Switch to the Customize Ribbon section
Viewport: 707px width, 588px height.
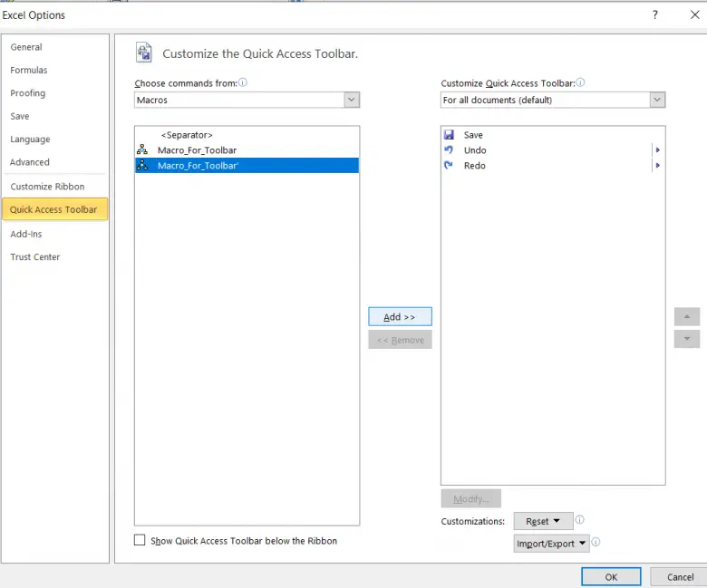[47, 187]
